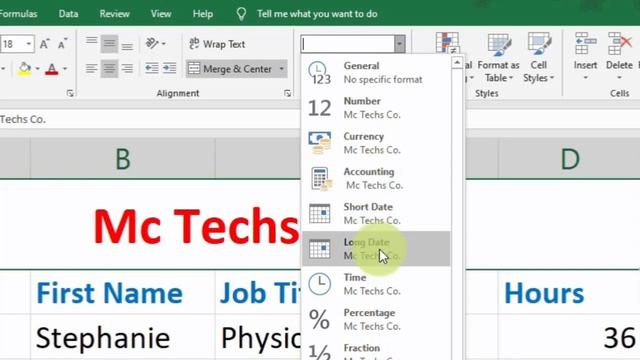The image size is (640, 360).
Task: Select Middle Align icon
Action: click(x=109, y=43)
